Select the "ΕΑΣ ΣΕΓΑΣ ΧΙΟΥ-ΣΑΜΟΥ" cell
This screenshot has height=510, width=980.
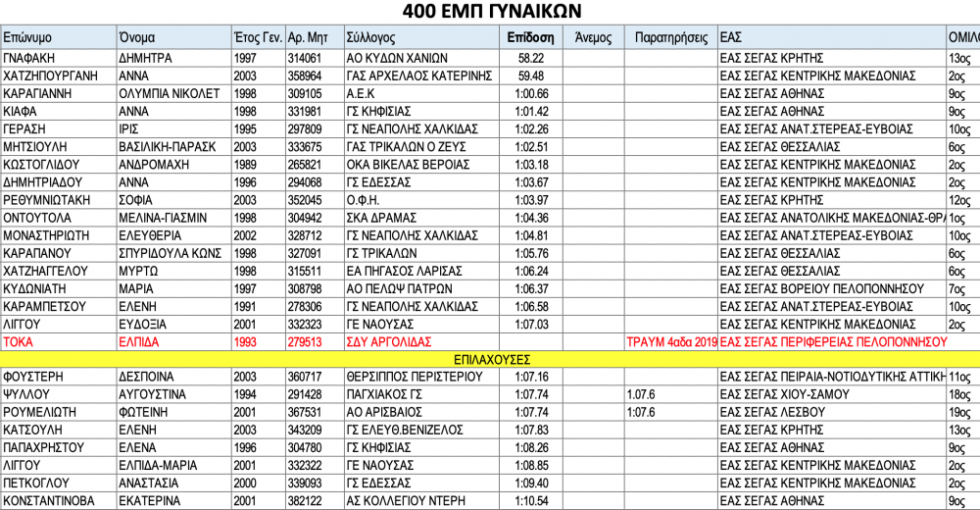point(783,394)
